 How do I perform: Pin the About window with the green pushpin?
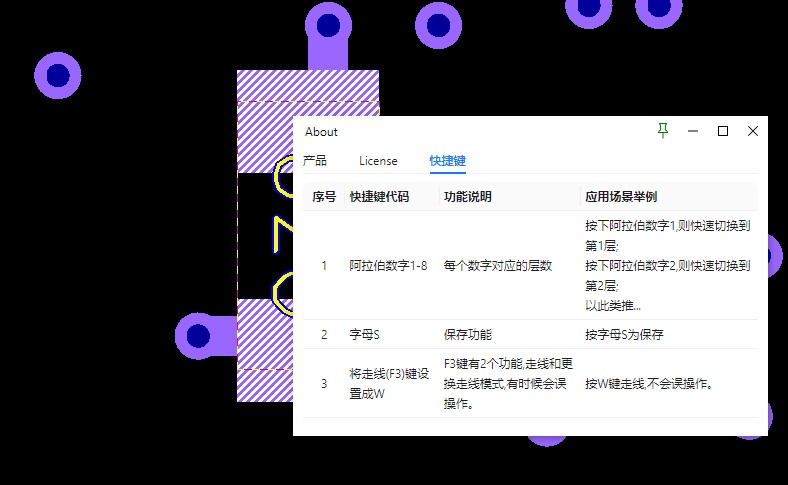click(x=662, y=131)
